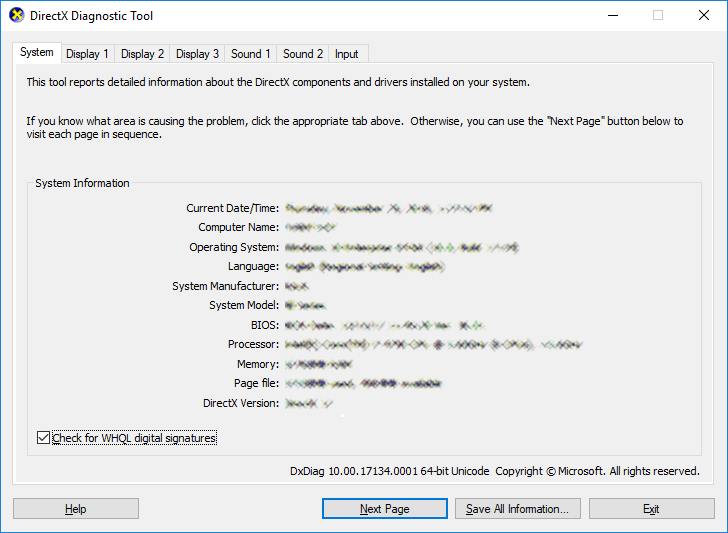Click the Help button
The height and width of the screenshot is (533, 728).
pyautogui.click(x=76, y=509)
